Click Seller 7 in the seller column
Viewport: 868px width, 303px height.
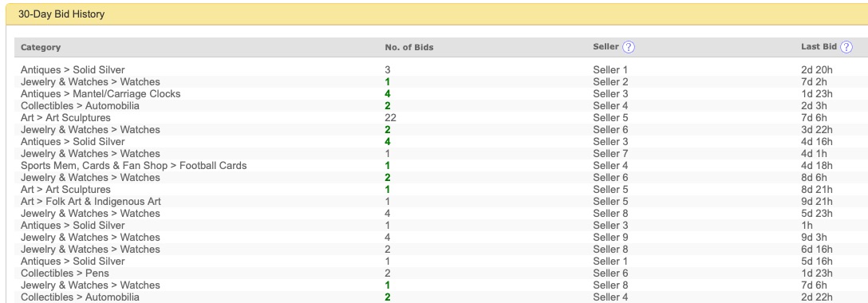pyautogui.click(x=610, y=154)
